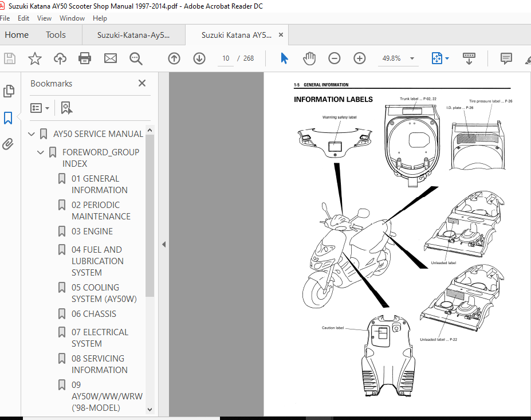Open the Edit menu
Screen dimensions: 531x420
tap(23, 18)
